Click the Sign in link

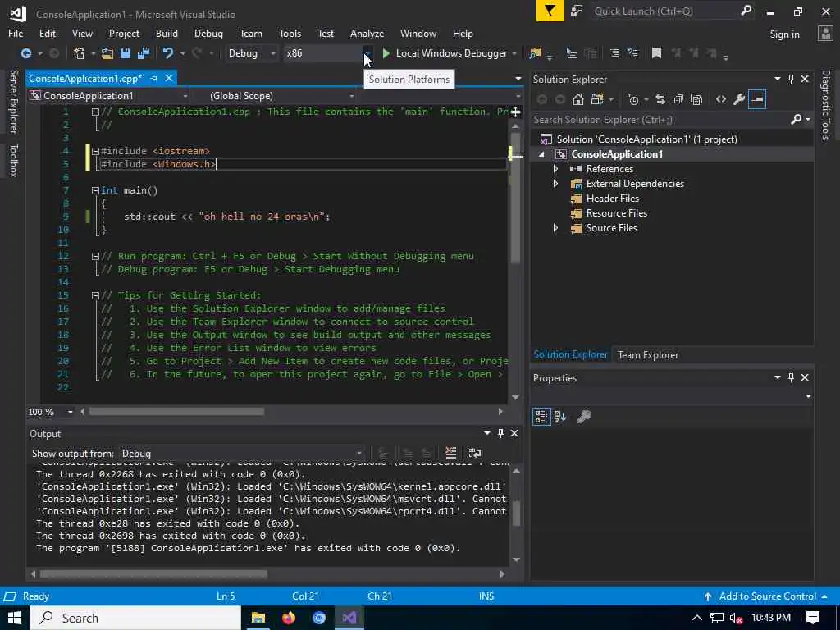click(784, 34)
